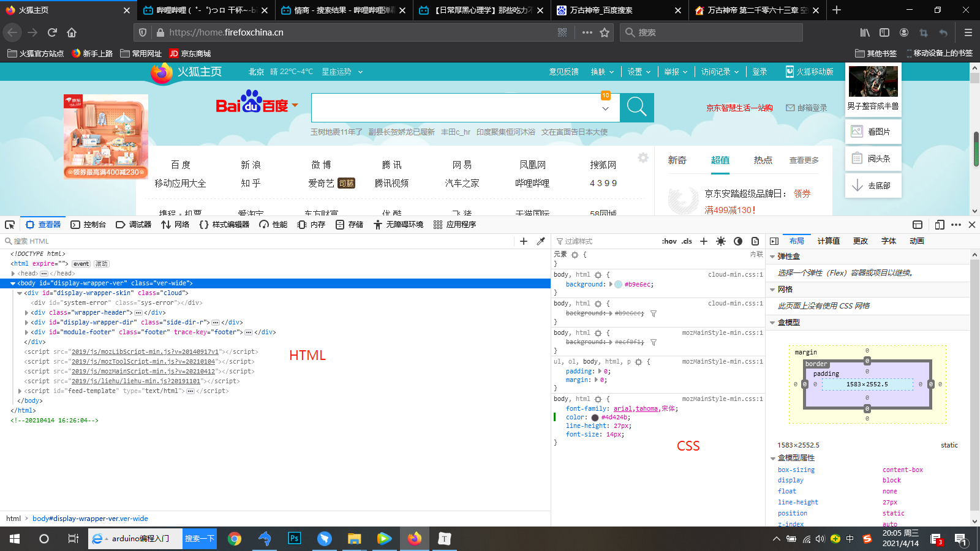Toggle light color scheme simulation
980x551 pixels.
pyautogui.click(x=721, y=241)
